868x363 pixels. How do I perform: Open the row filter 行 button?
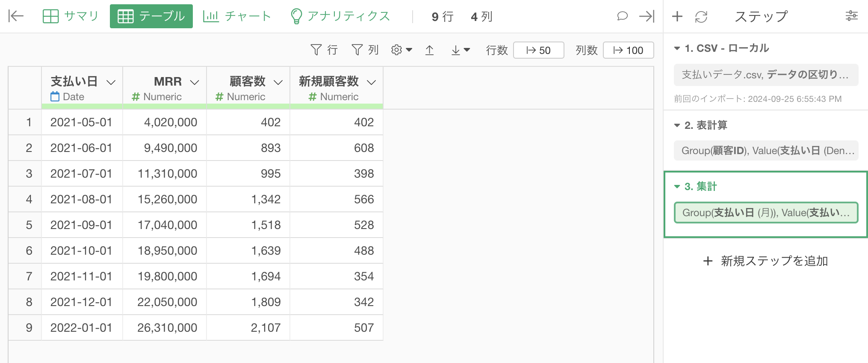324,50
